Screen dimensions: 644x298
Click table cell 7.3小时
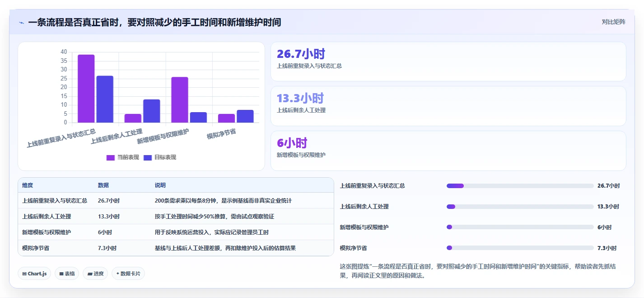pyautogui.click(x=107, y=248)
